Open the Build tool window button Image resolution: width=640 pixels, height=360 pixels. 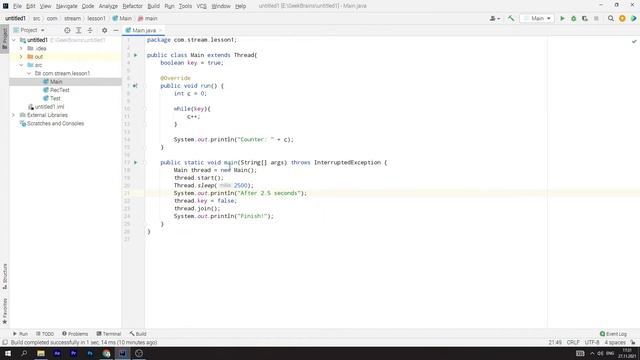[138, 334]
